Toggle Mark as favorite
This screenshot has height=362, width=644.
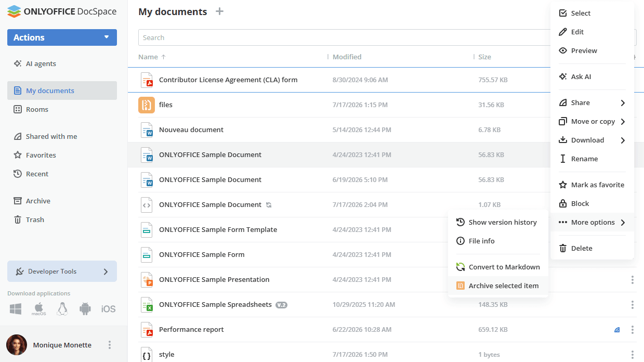[592, 185]
